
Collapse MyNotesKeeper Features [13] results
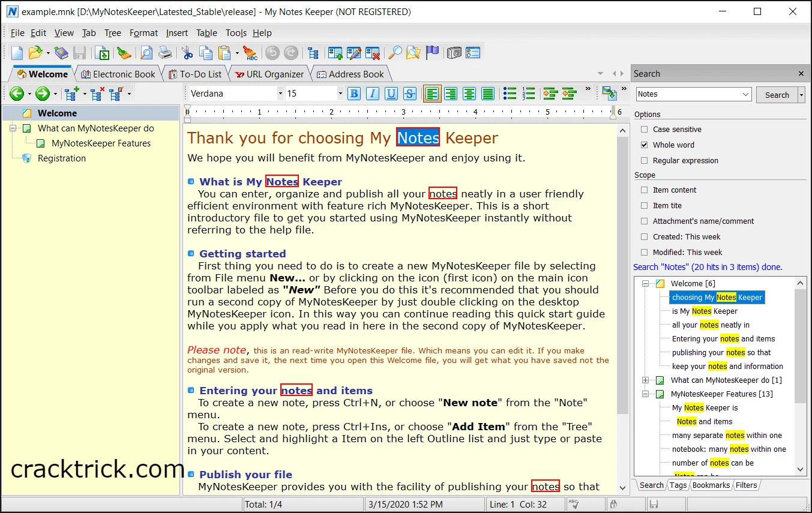point(646,394)
